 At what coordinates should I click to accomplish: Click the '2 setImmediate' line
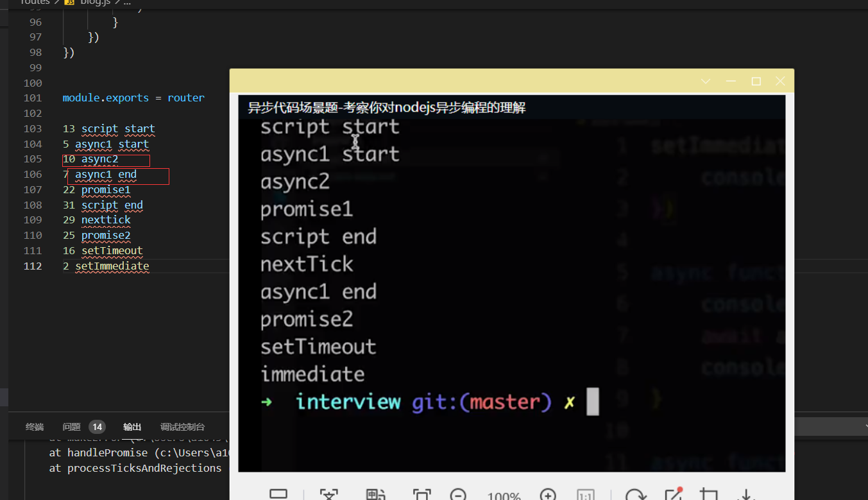point(106,266)
